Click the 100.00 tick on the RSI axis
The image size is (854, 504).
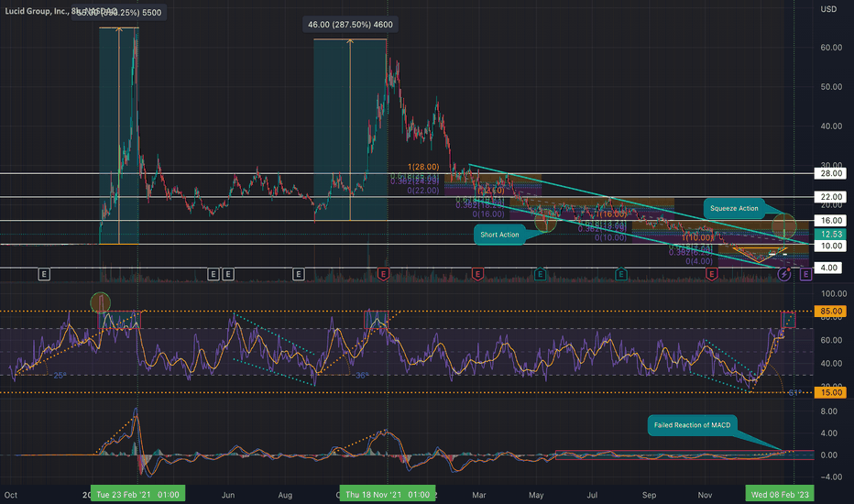tap(834, 293)
